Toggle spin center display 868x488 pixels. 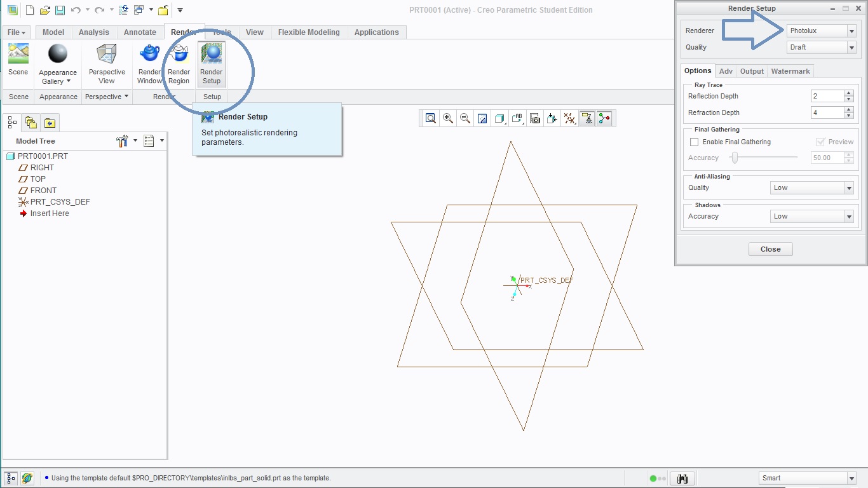(x=604, y=118)
